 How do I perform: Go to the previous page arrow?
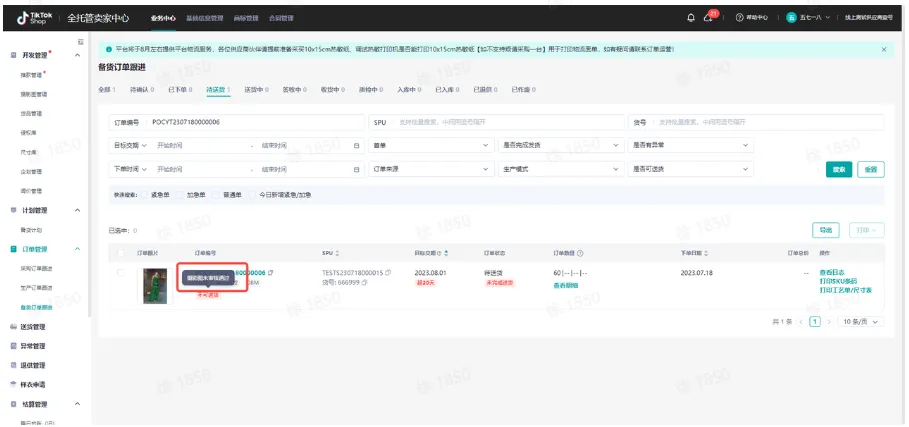[801, 322]
